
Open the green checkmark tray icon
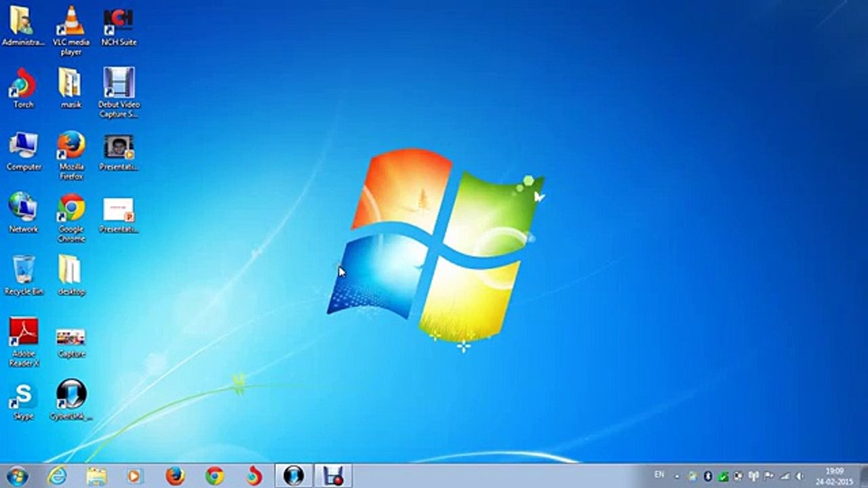[x=723, y=476]
